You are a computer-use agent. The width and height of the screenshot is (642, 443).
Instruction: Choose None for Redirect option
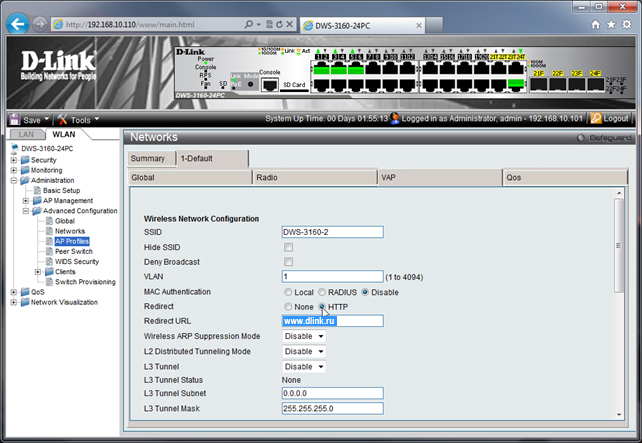coord(288,306)
